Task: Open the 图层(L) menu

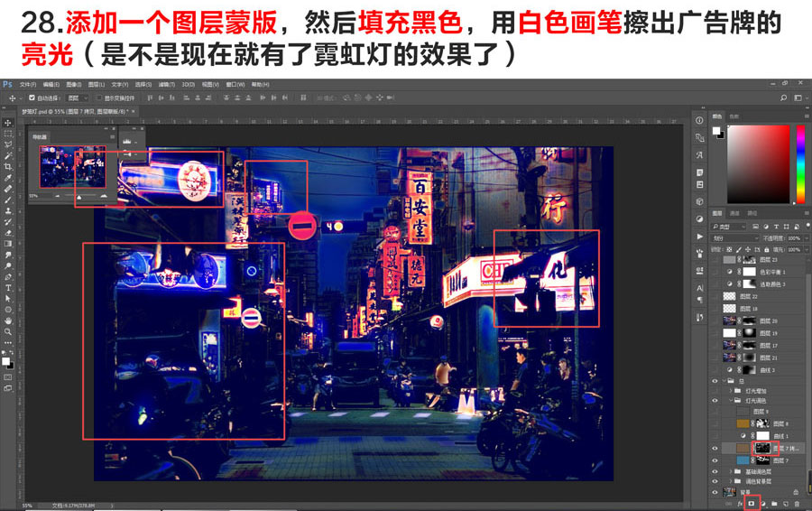Action: [96, 84]
